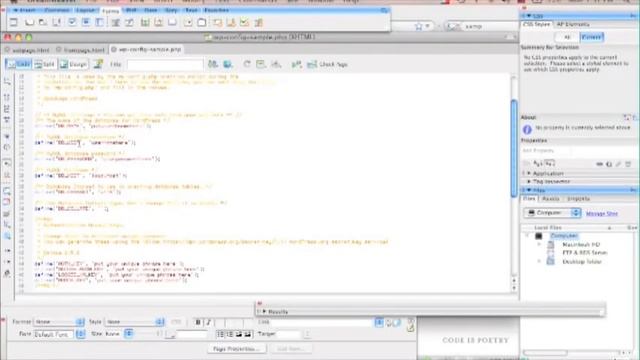The image size is (640, 360).
Task: Insert a List/Menu icon
Action: (116, 22)
